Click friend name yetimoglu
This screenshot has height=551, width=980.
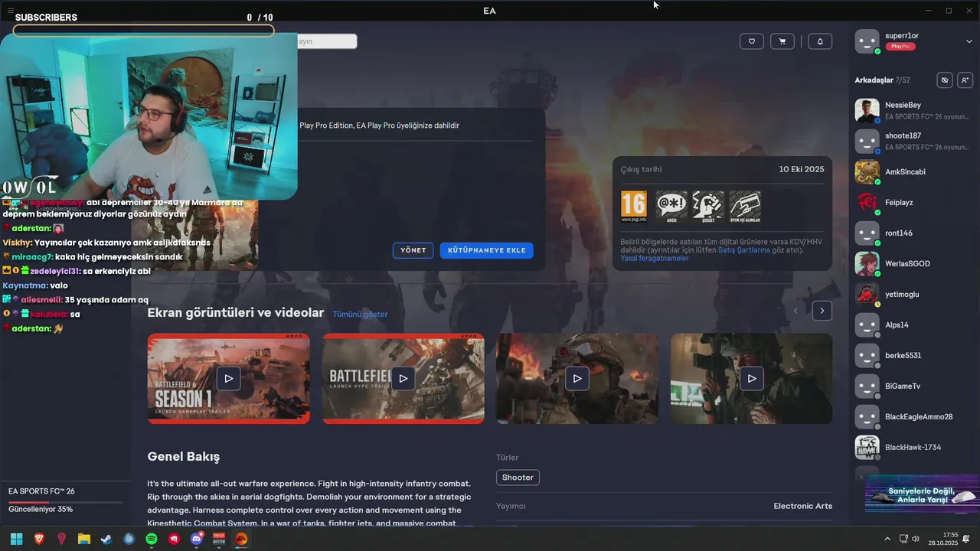(x=902, y=294)
